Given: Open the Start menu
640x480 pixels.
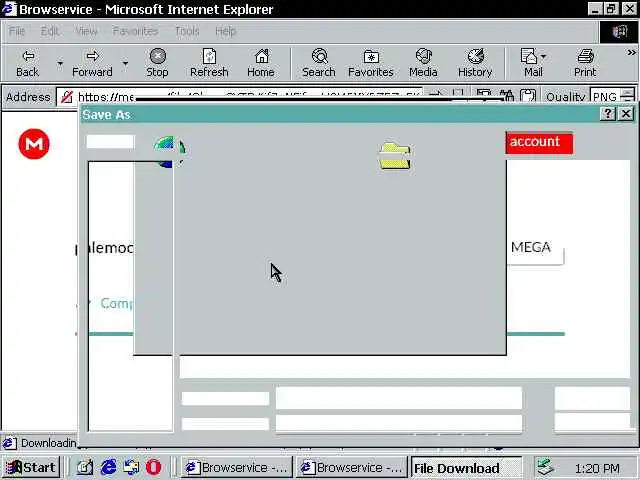Looking at the screenshot, I should (x=31, y=467).
